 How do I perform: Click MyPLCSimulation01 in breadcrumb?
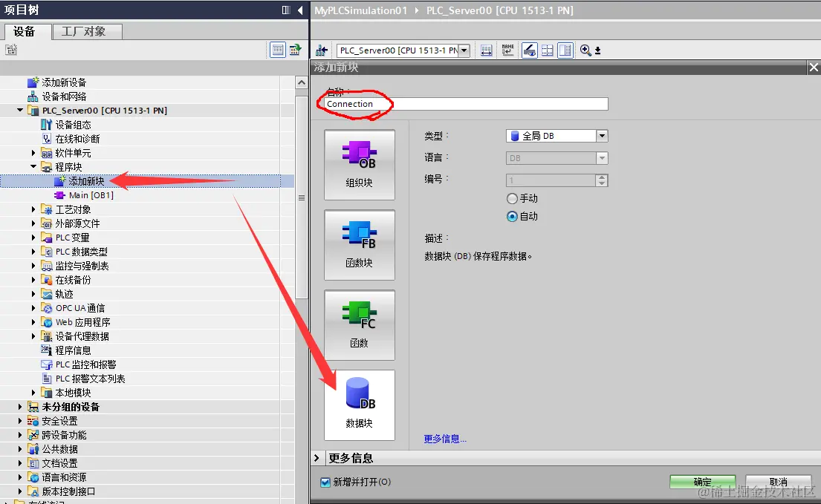coord(360,10)
